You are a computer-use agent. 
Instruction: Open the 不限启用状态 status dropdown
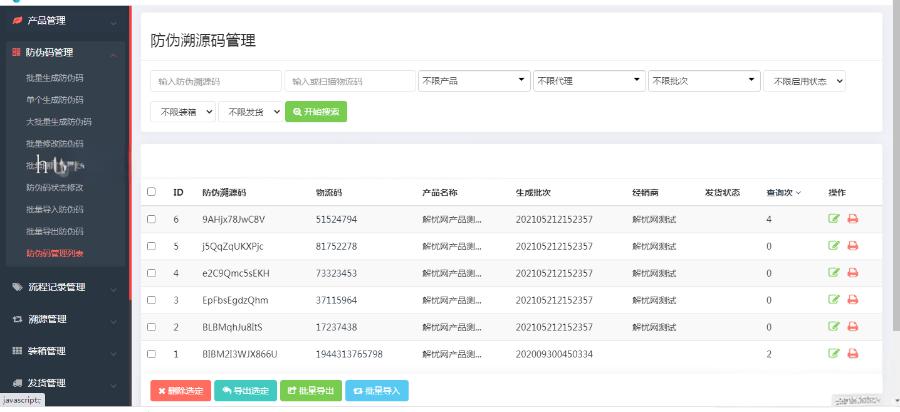[x=805, y=81]
